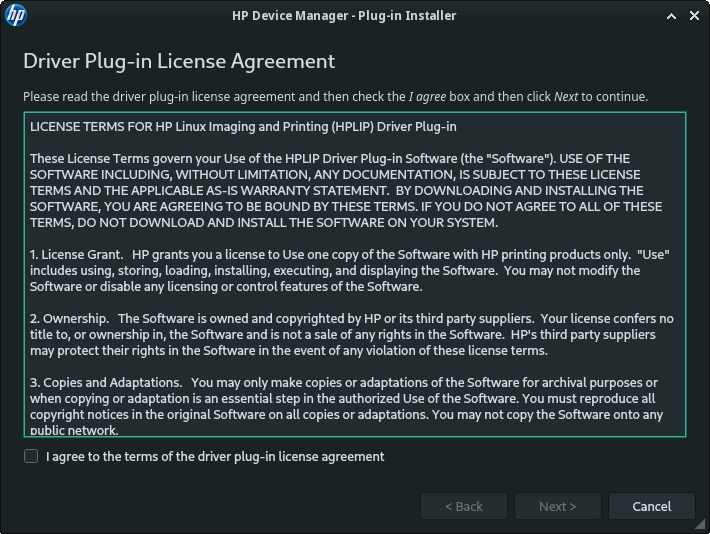
Task: Click the window resize grip in corner
Action: point(701,525)
